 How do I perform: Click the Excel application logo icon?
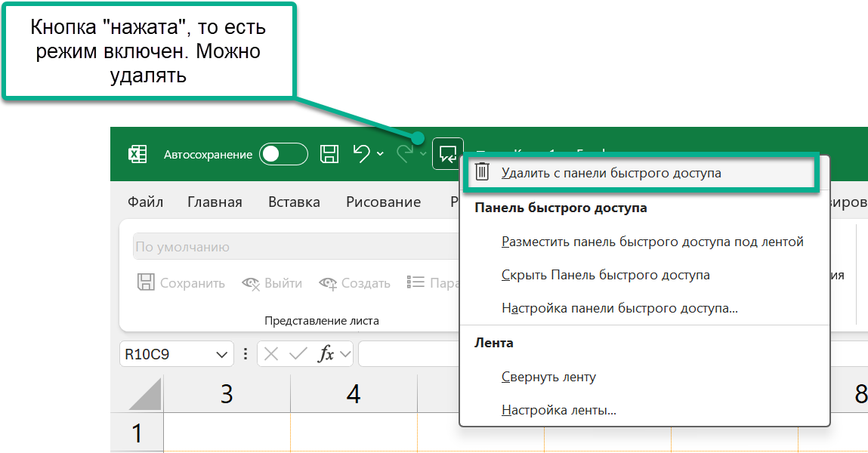(137, 154)
